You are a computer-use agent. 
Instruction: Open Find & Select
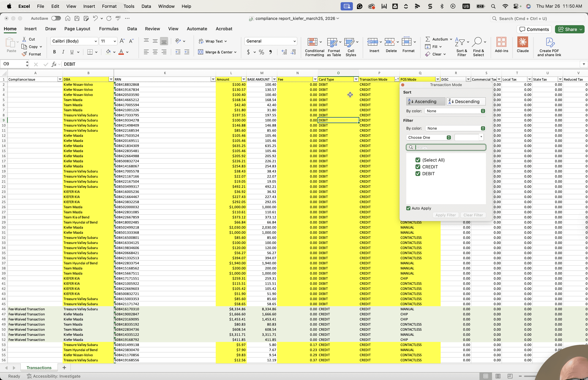tap(478, 47)
